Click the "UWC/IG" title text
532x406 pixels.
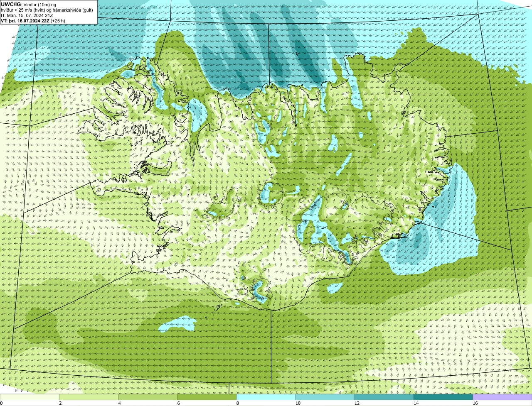[x=11, y=4]
